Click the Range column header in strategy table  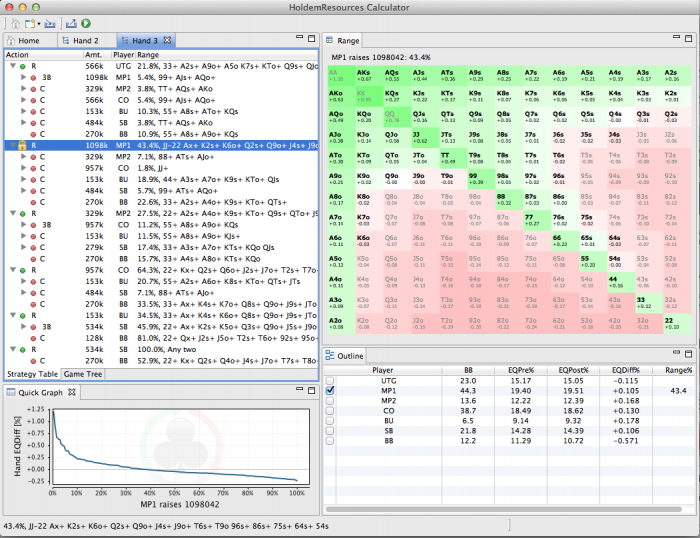148,55
